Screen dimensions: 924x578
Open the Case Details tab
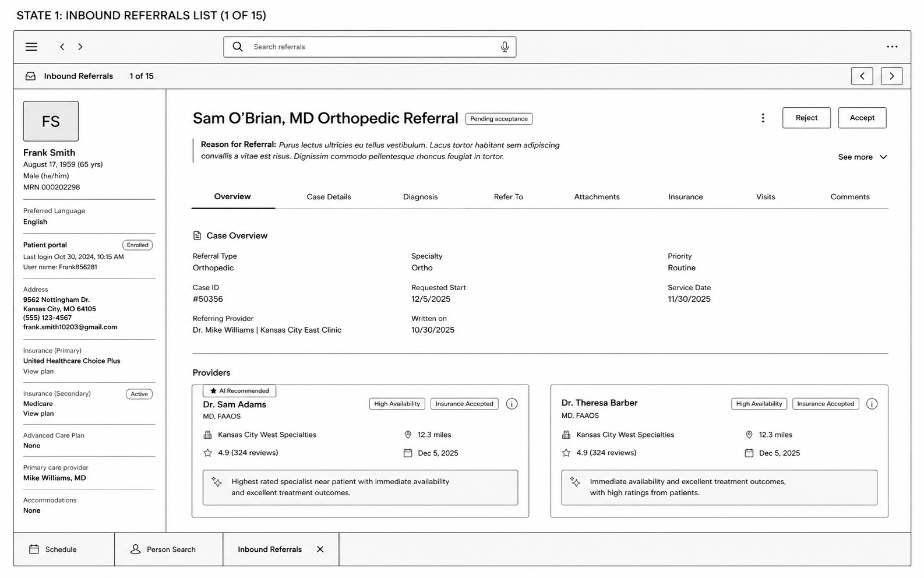(x=329, y=197)
